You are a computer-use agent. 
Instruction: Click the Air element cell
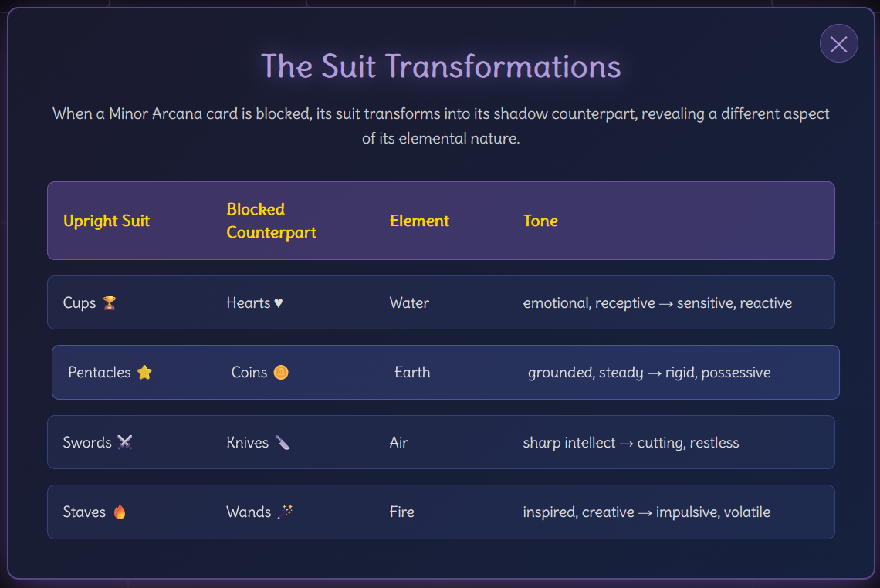[x=398, y=442]
